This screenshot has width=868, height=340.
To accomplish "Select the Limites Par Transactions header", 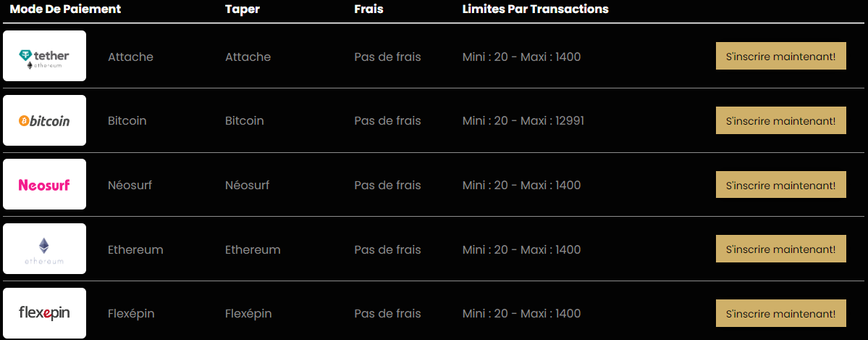I will coord(535,9).
